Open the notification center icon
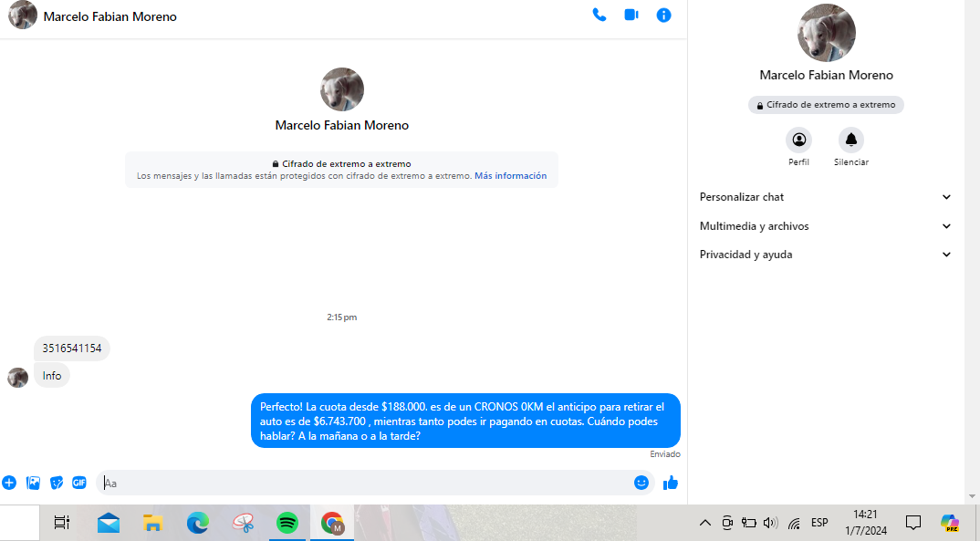The width and height of the screenshot is (980, 541). click(913, 522)
